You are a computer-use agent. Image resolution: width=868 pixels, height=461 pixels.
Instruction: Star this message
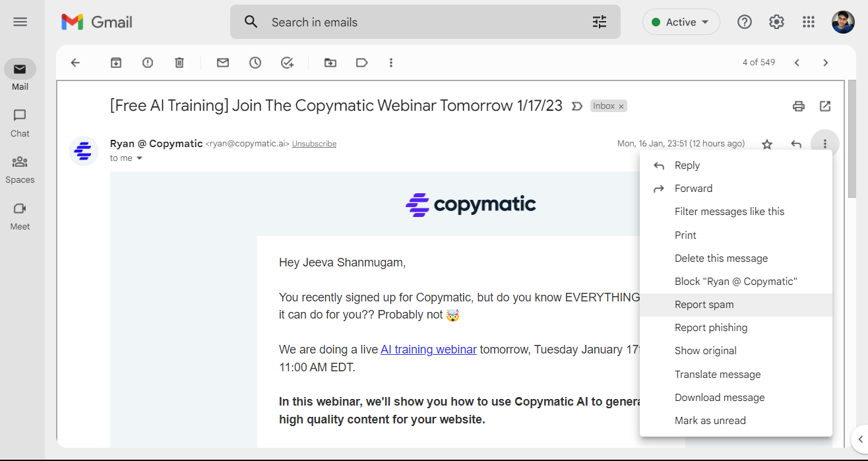click(x=767, y=144)
